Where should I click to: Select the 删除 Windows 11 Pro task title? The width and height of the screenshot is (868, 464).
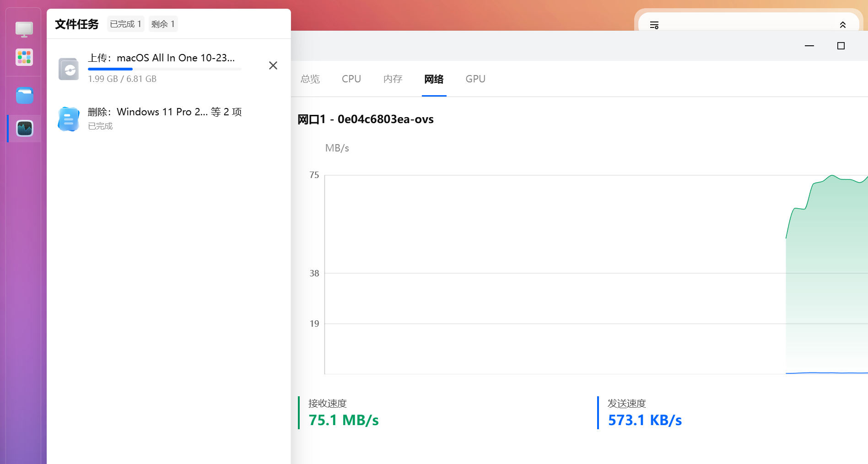click(x=165, y=112)
